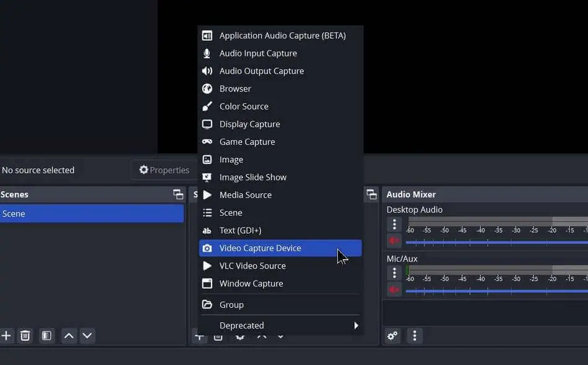Image resolution: width=588 pixels, height=365 pixels.
Task: Pop out the Scenes dock panel icon
Action: 178,194
